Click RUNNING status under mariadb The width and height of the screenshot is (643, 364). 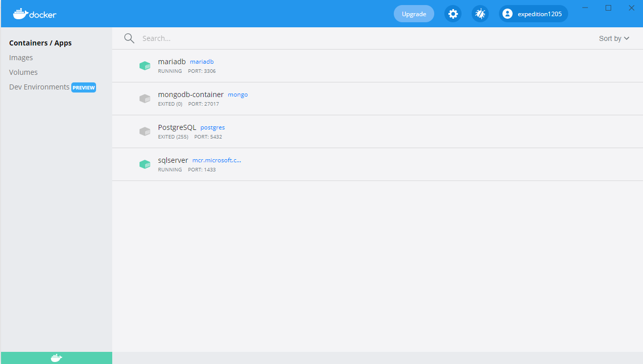pos(170,71)
